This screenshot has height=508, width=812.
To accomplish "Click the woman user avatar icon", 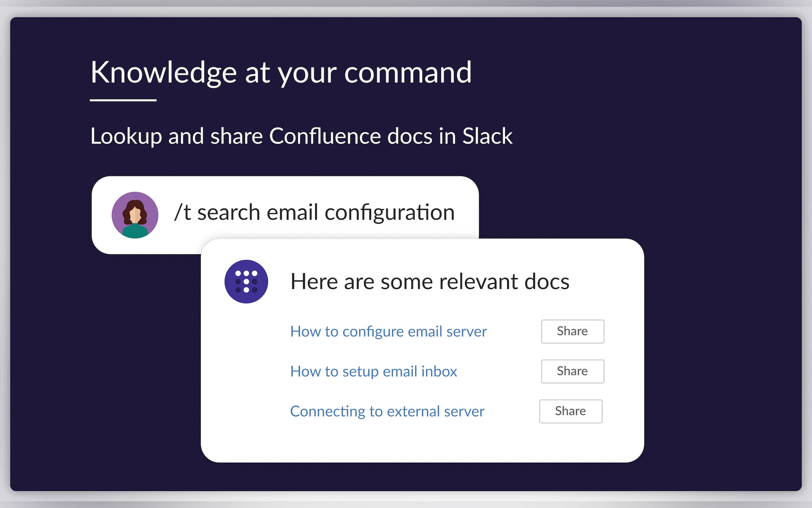I will click(135, 215).
